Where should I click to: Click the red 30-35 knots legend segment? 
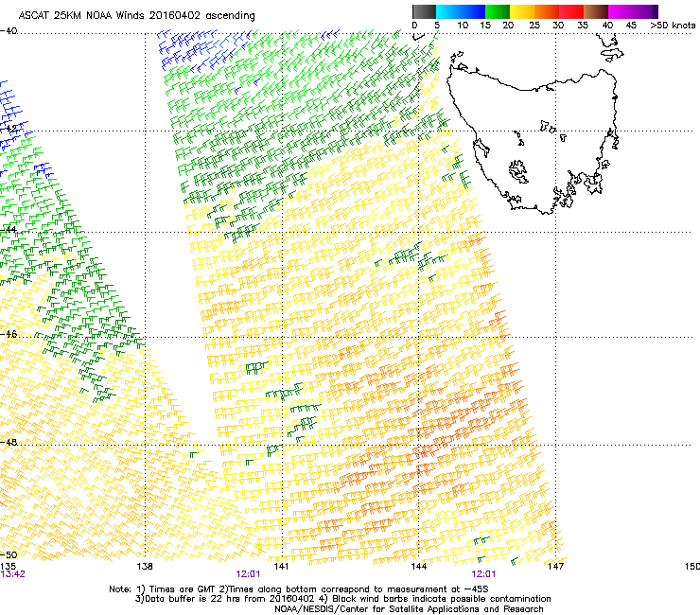point(571,11)
